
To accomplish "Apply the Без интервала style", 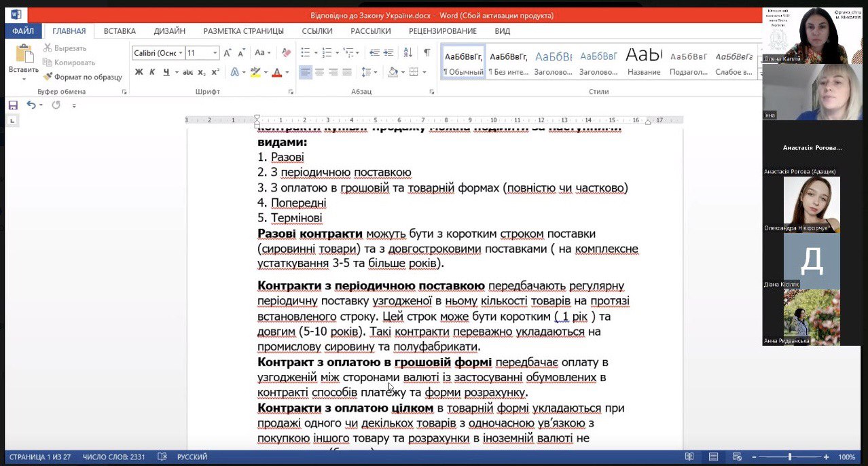I will 508,62.
